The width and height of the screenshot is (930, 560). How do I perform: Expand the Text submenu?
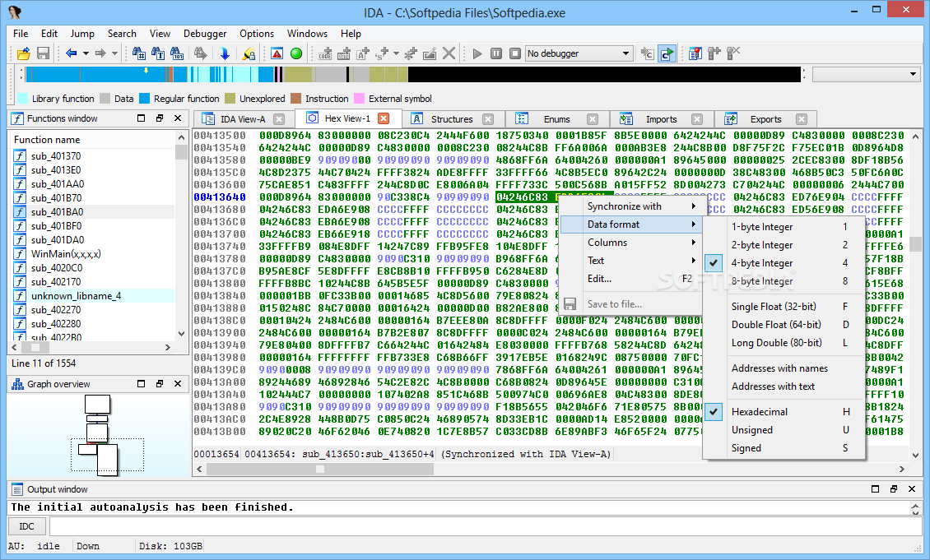click(x=632, y=261)
